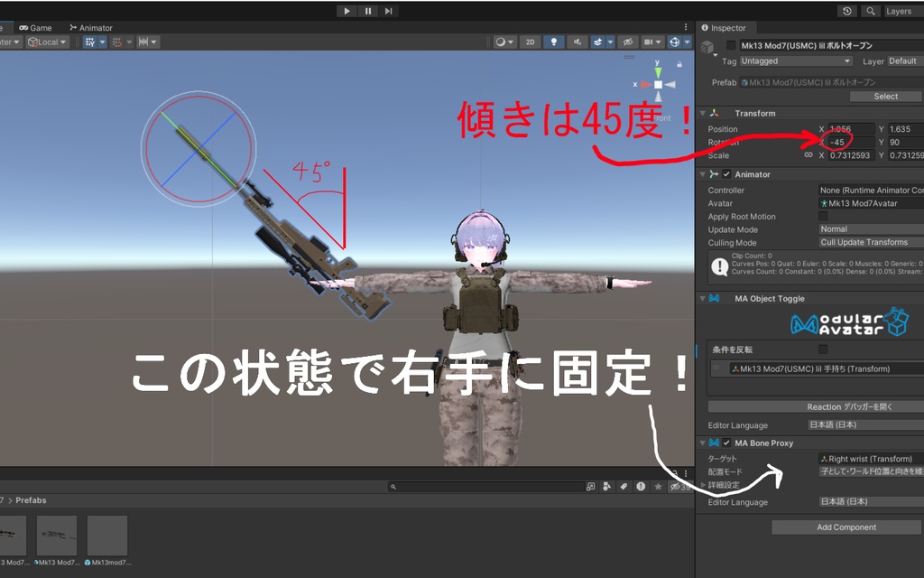Open the Scene view three-dot menu
The image size is (924, 578).
(686, 27)
